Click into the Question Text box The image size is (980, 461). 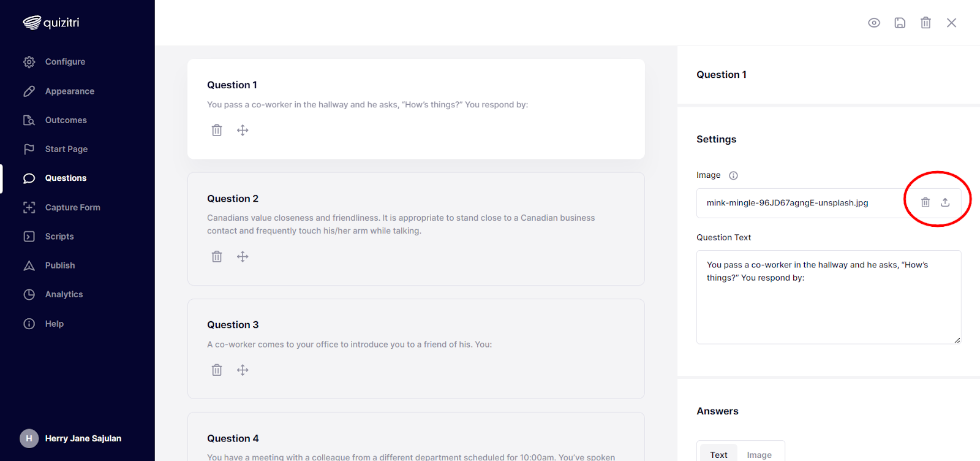point(829,297)
